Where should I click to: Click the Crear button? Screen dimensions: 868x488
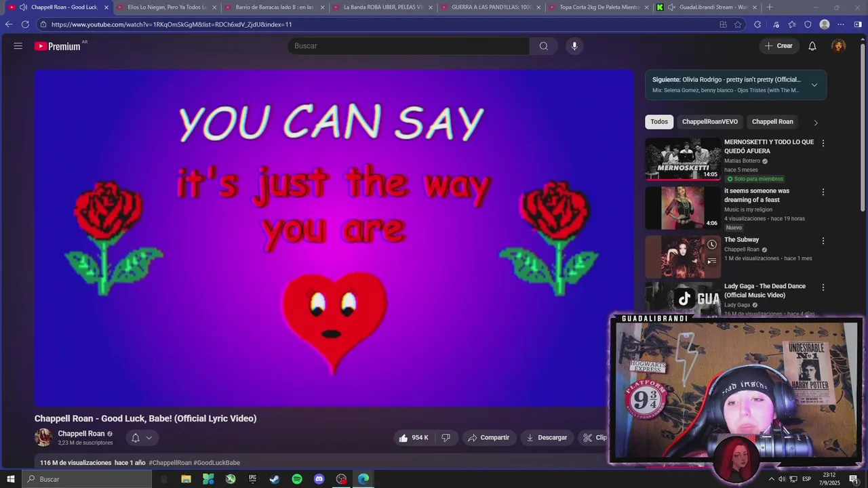tap(778, 46)
